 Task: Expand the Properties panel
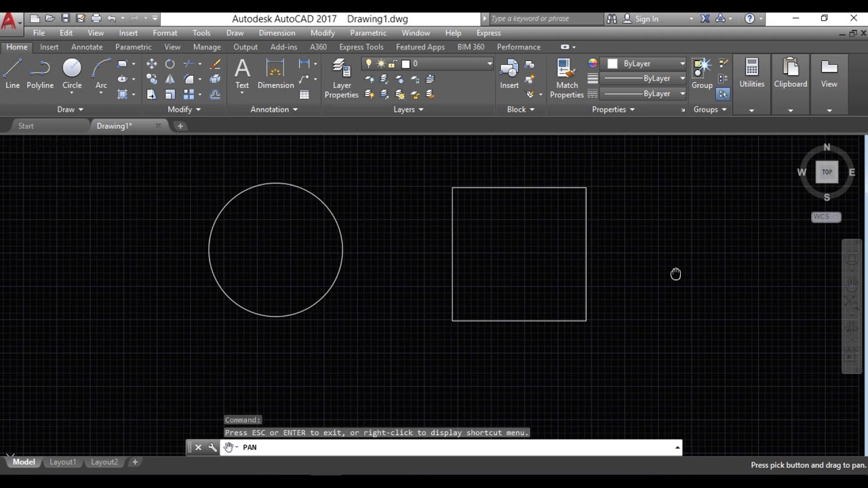point(614,109)
